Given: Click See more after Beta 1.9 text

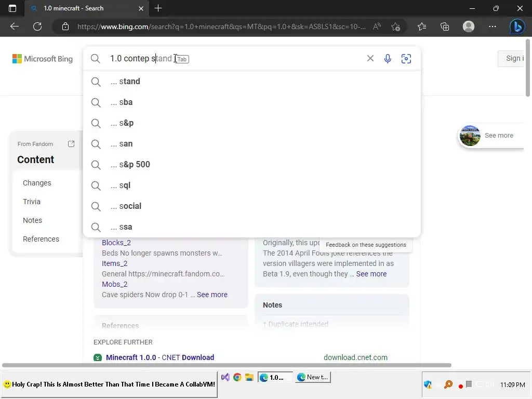Looking at the screenshot, I should point(371,274).
